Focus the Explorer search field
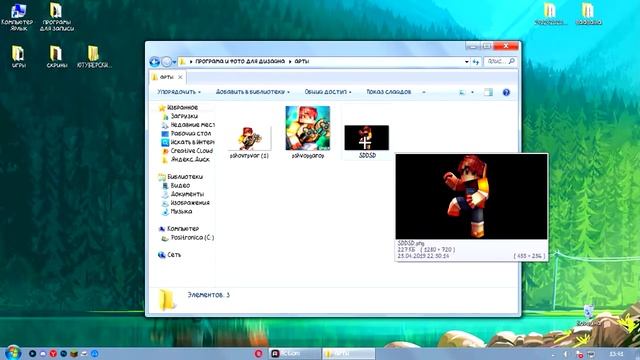 pos(500,61)
